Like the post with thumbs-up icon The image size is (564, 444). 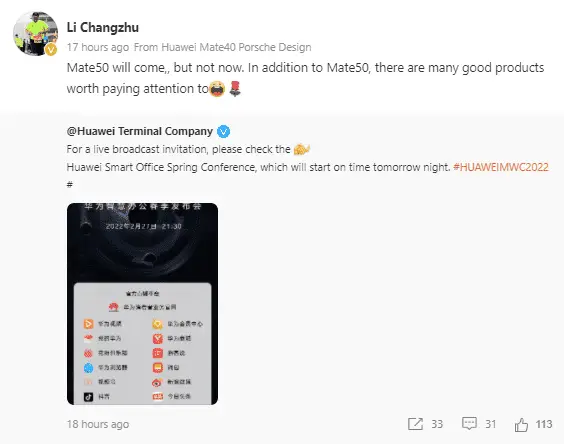pyautogui.click(x=521, y=425)
